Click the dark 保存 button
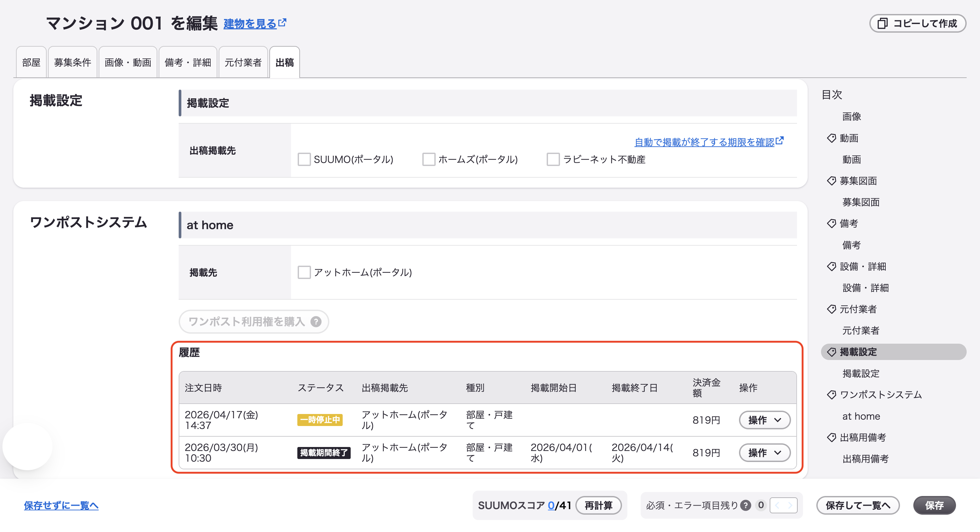 coord(934,505)
